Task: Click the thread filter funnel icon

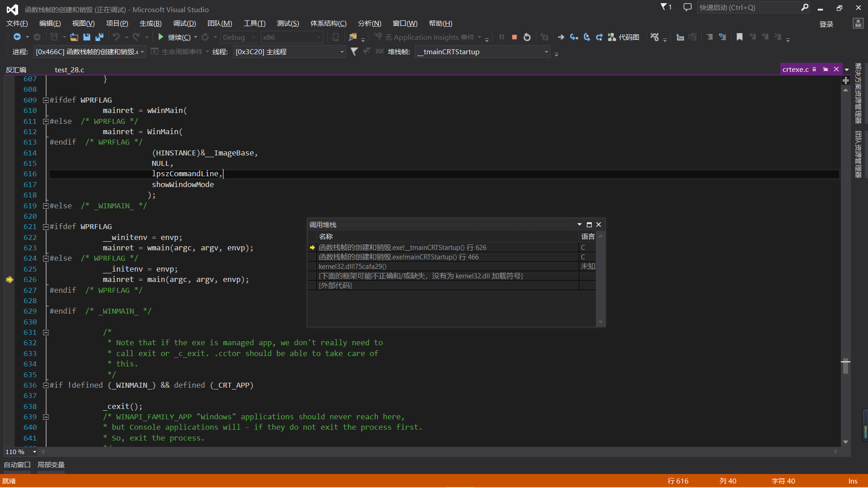Action: point(354,52)
